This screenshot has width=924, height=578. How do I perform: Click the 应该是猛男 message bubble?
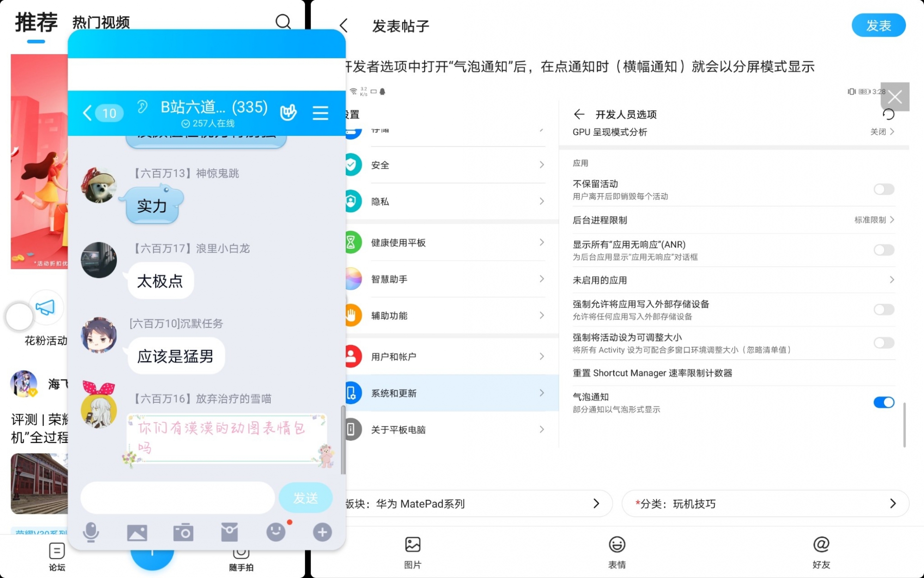pos(176,356)
